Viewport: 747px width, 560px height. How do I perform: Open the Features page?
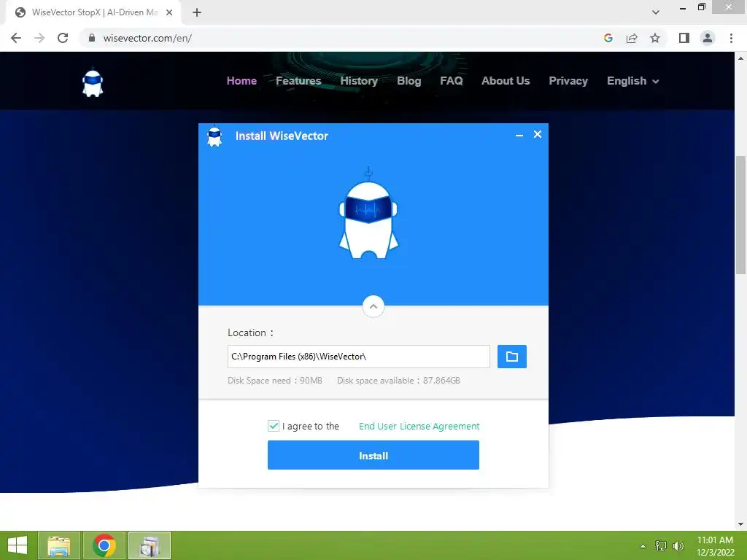coord(298,81)
